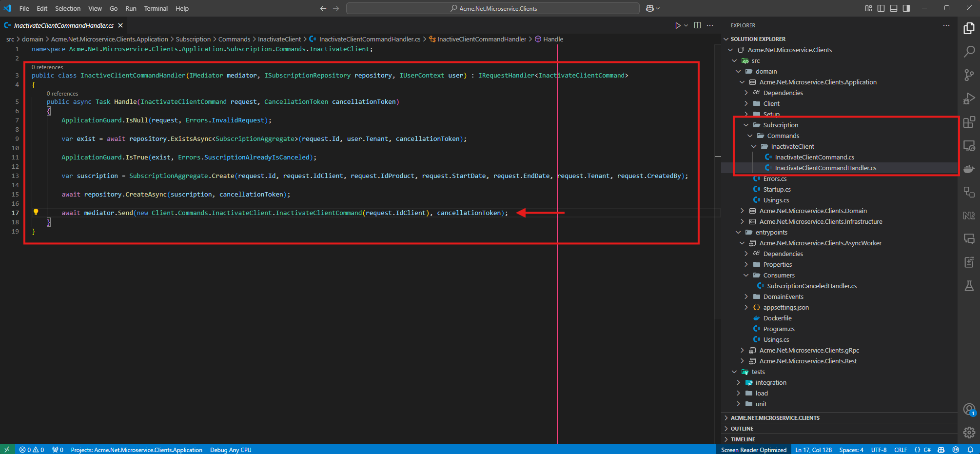Viewport: 980px width, 454px height.
Task: Open the Explorer view in activity bar
Action: point(969,28)
